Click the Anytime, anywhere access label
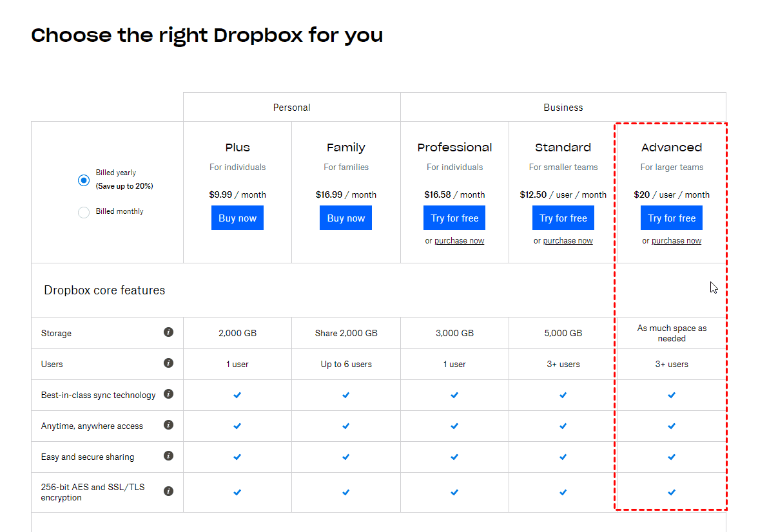 [x=92, y=426]
